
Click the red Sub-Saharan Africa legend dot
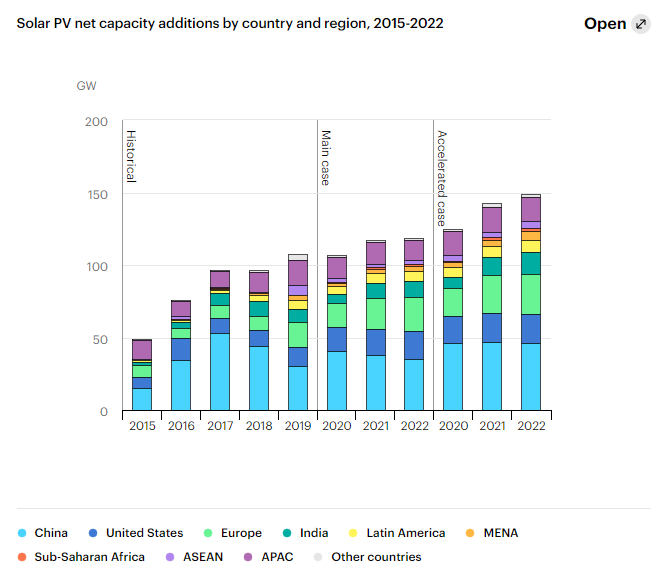tap(22, 557)
